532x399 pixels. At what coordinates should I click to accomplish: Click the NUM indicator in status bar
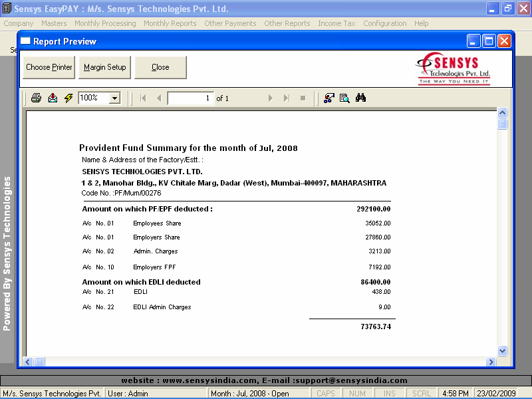(x=357, y=394)
